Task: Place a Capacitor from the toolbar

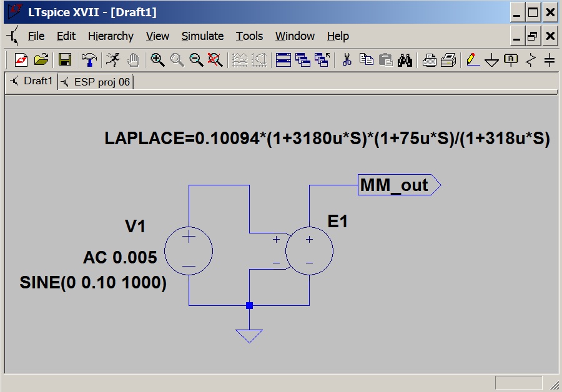Action: pos(550,60)
